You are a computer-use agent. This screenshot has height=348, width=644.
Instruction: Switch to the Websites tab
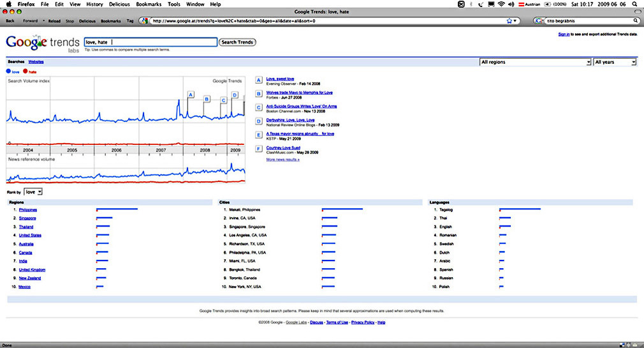coord(36,62)
